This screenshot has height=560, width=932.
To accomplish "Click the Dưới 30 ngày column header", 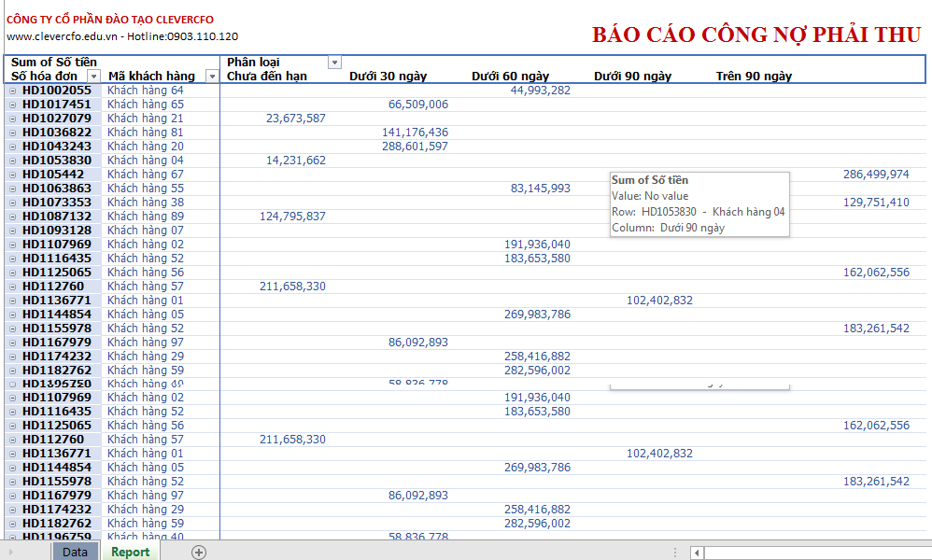I will click(x=388, y=77).
